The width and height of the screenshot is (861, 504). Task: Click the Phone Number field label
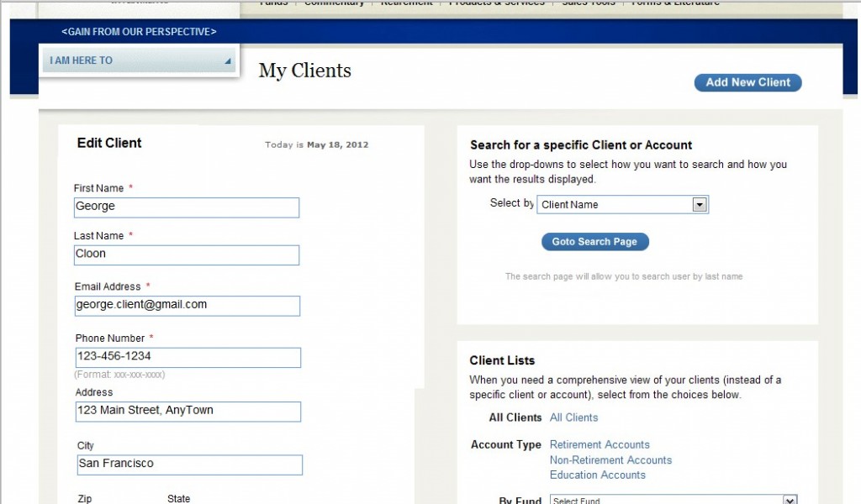click(110, 338)
